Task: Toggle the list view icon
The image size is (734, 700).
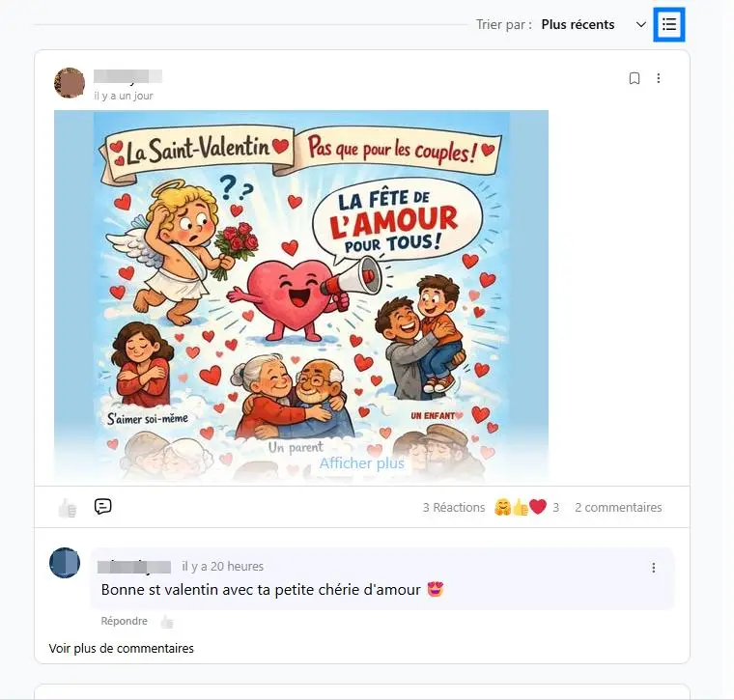Action: point(669,24)
